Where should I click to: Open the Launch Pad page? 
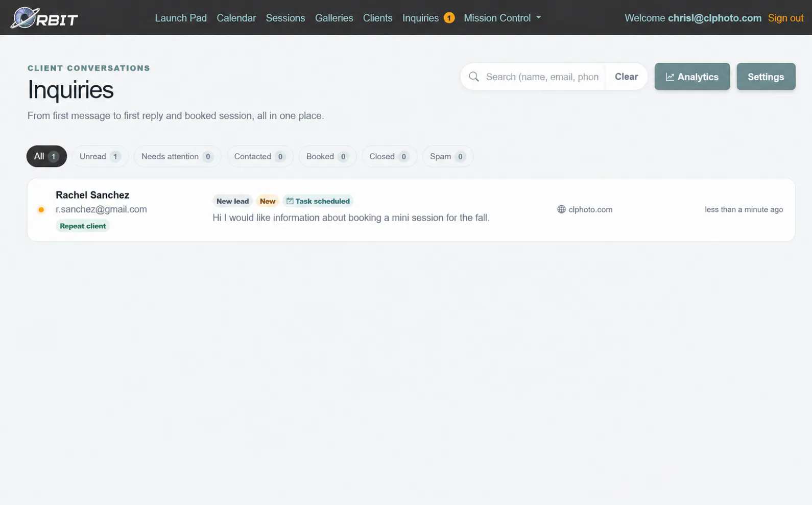point(181,18)
